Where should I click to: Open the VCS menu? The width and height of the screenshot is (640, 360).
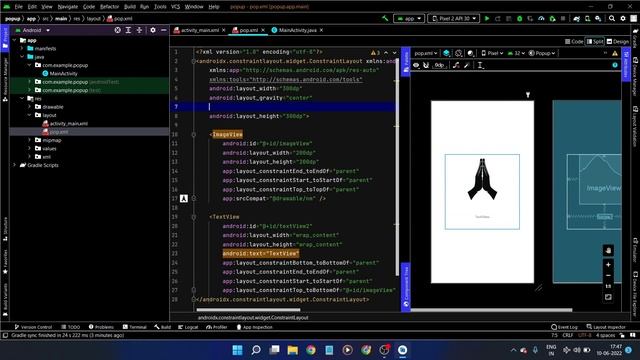tap(176, 7)
